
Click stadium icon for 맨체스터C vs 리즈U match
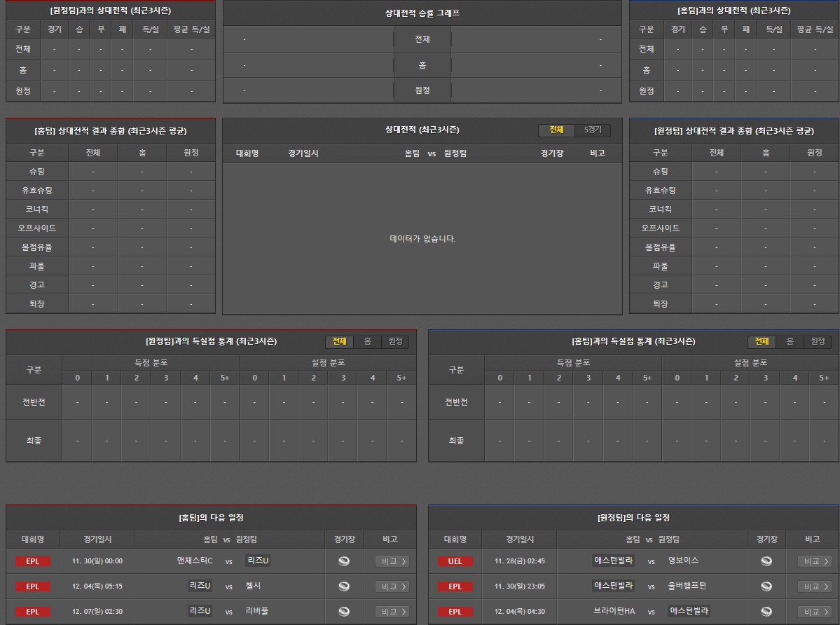point(343,561)
